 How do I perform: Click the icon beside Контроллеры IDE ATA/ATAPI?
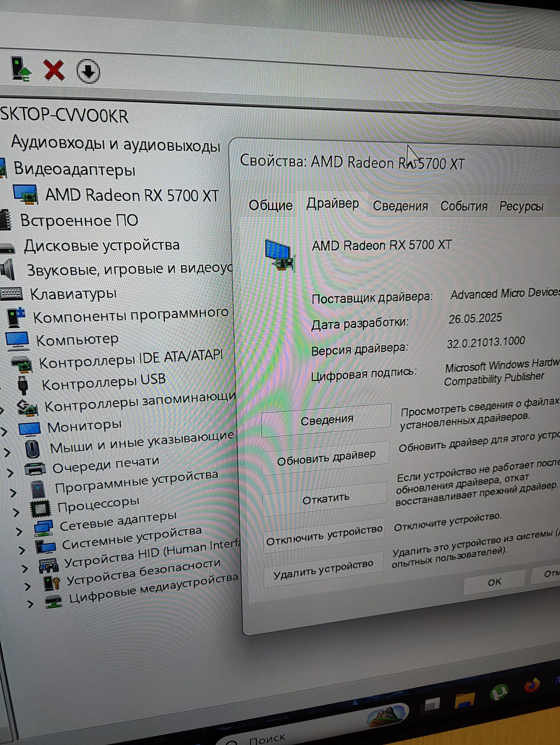pos(22,364)
